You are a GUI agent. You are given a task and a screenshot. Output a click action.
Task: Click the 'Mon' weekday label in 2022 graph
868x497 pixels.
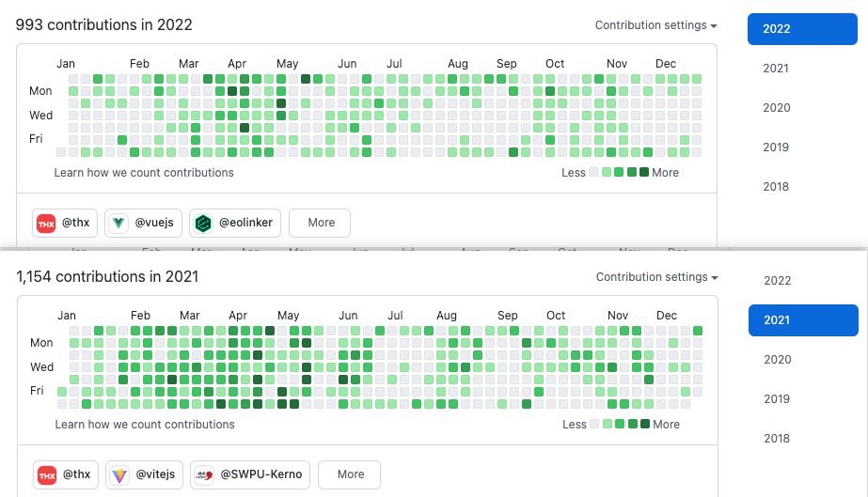[x=40, y=91]
